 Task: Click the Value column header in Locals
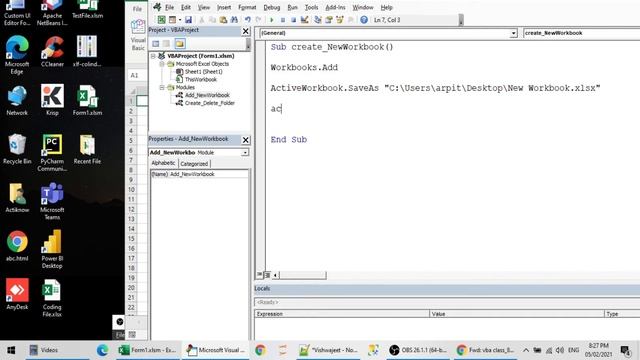[x=517, y=314]
